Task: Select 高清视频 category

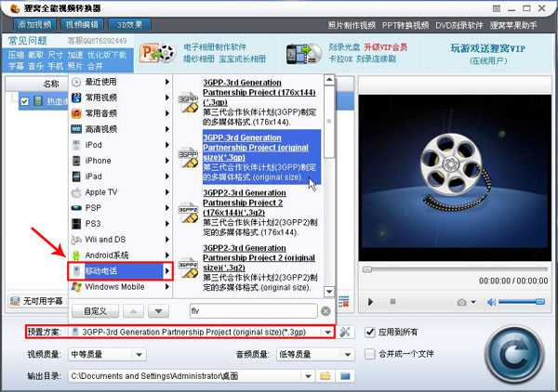Action: (121, 129)
